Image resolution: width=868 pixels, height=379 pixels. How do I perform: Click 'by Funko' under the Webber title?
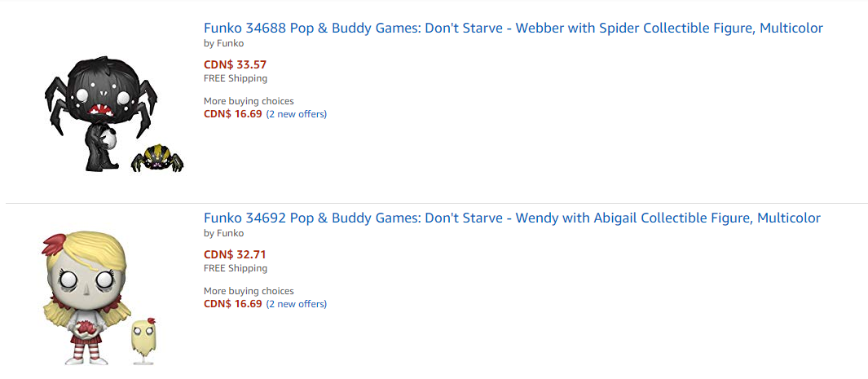click(223, 43)
